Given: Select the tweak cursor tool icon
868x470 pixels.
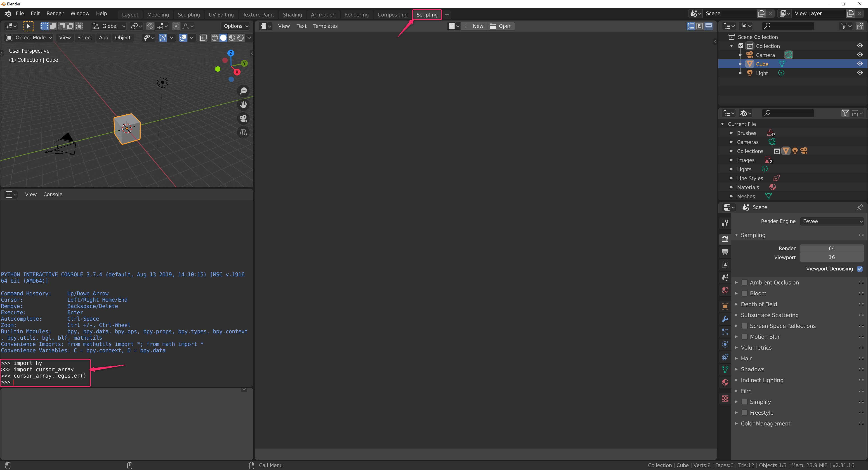Looking at the screenshot, I should 28,26.
